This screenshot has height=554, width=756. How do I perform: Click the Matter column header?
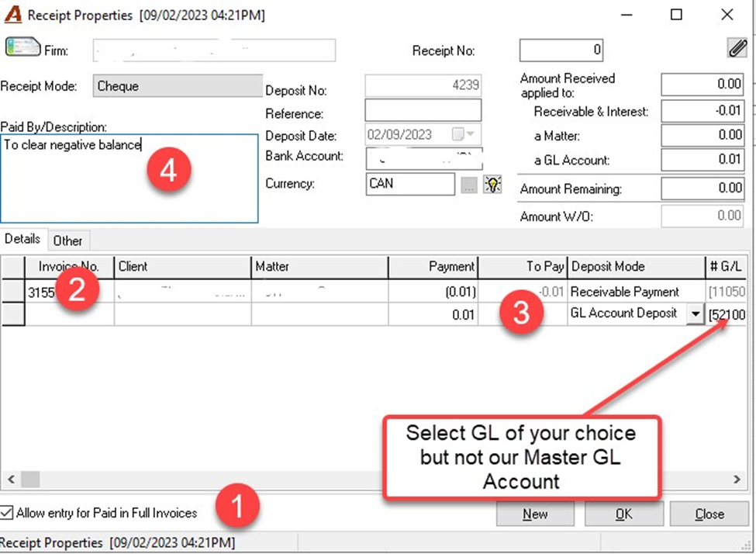[319, 267]
